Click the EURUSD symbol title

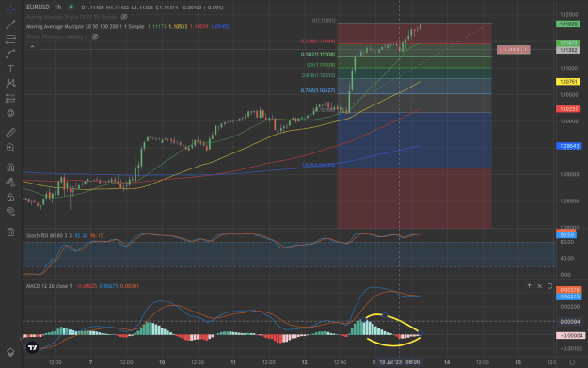(38, 8)
